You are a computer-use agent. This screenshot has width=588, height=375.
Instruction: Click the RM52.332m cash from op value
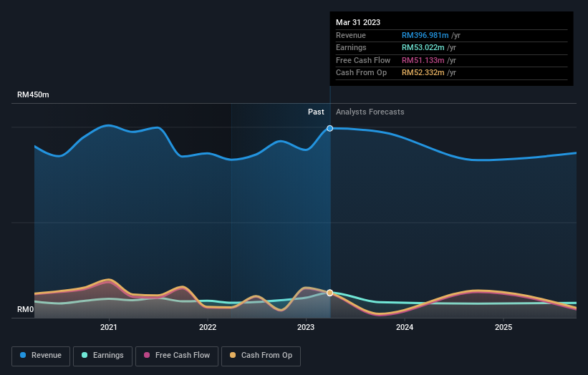coord(423,73)
